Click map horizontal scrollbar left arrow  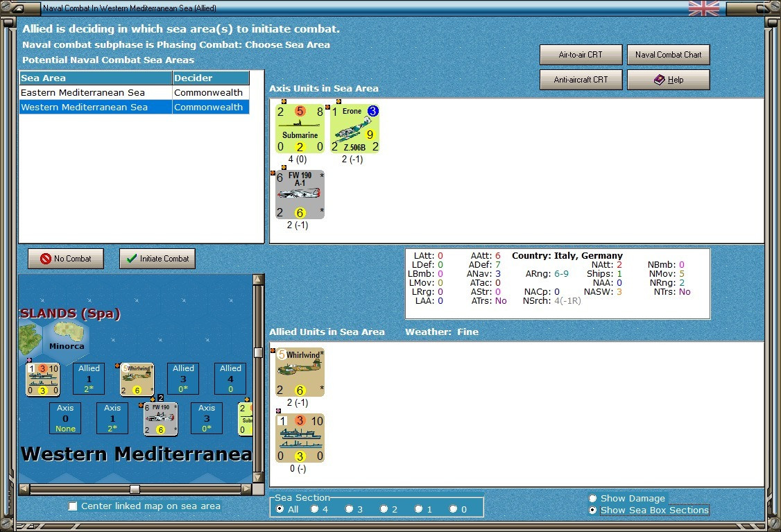[24, 489]
